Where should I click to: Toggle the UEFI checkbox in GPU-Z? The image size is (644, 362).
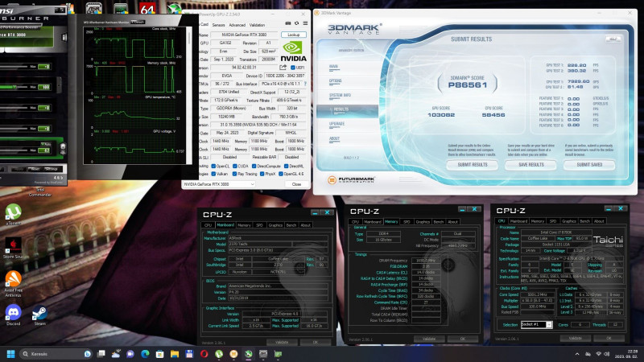pos(293,68)
